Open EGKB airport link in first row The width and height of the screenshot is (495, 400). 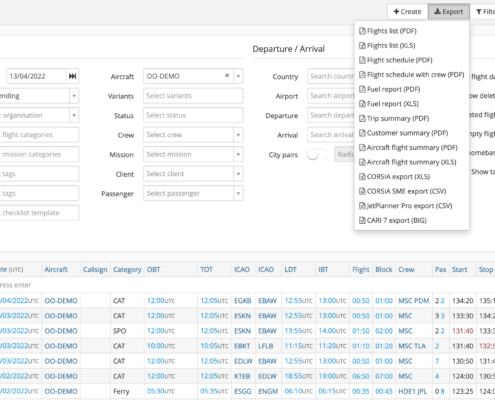point(243,301)
